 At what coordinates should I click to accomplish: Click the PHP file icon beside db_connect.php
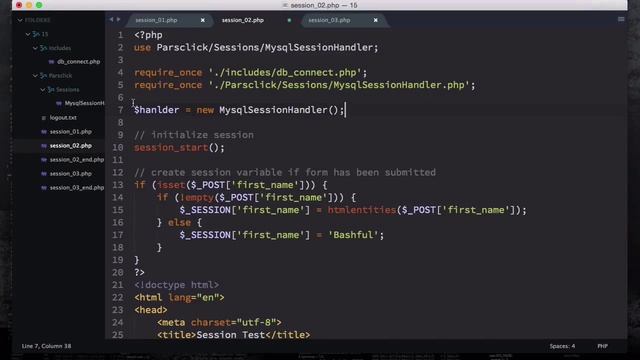click(x=51, y=62)
